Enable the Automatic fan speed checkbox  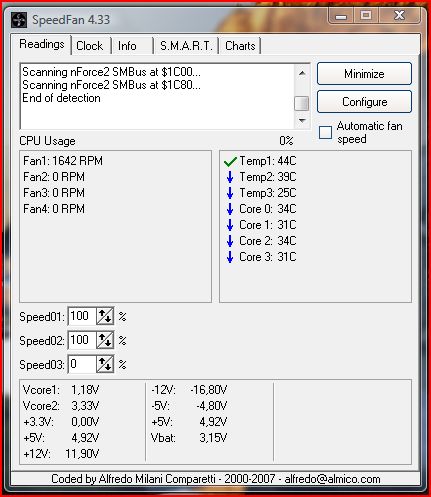[325, 132]
